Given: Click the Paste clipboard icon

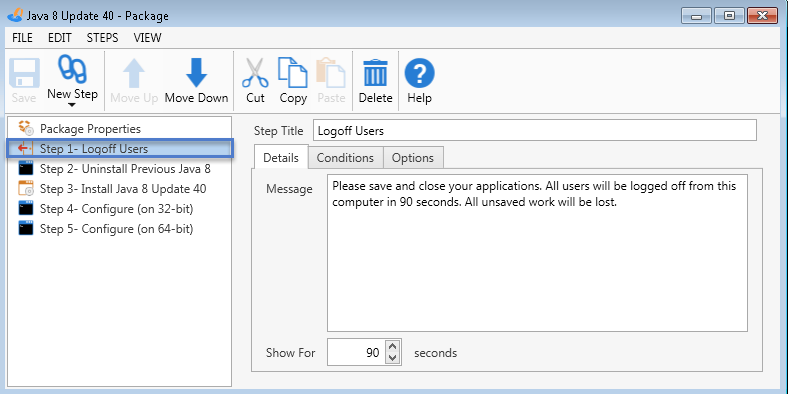Looking at the screenshot, I should coord(331,73).
